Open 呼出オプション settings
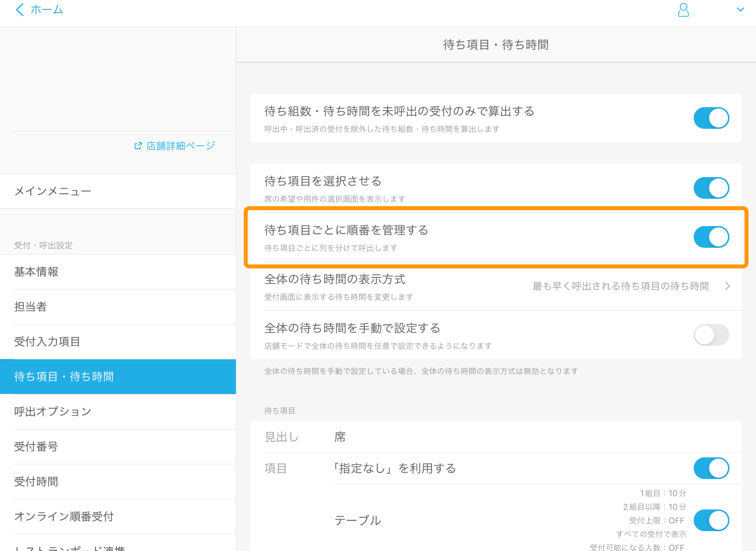 pos(118,412)
